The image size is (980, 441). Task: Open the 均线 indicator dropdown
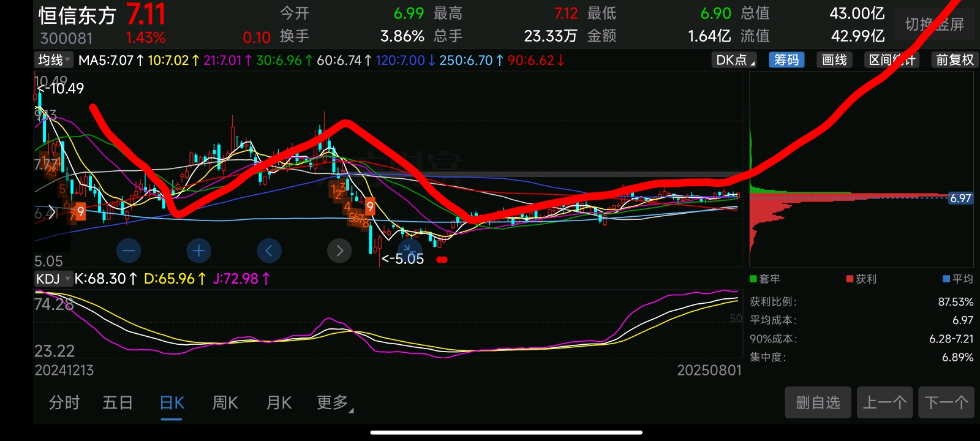[x=54, y=60]
